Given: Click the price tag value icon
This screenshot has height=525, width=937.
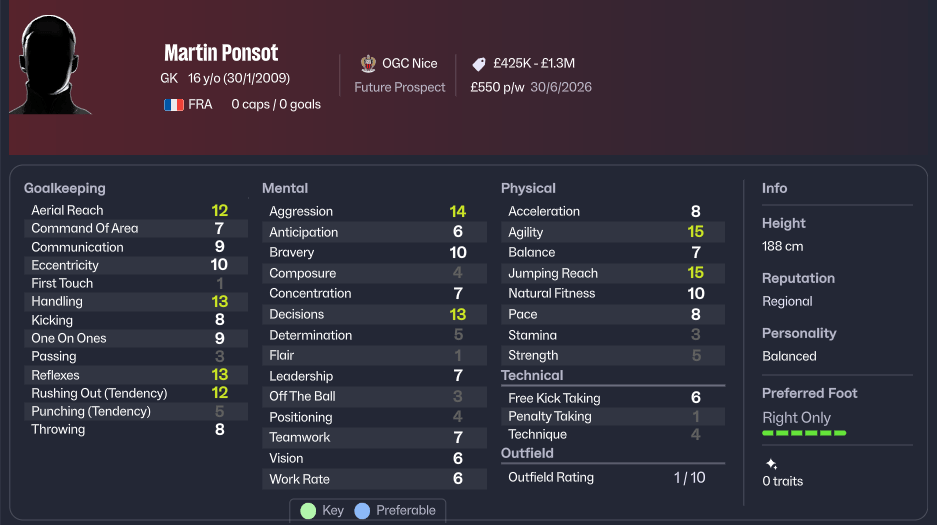Looking at the screenshot, I should point(479,63).
